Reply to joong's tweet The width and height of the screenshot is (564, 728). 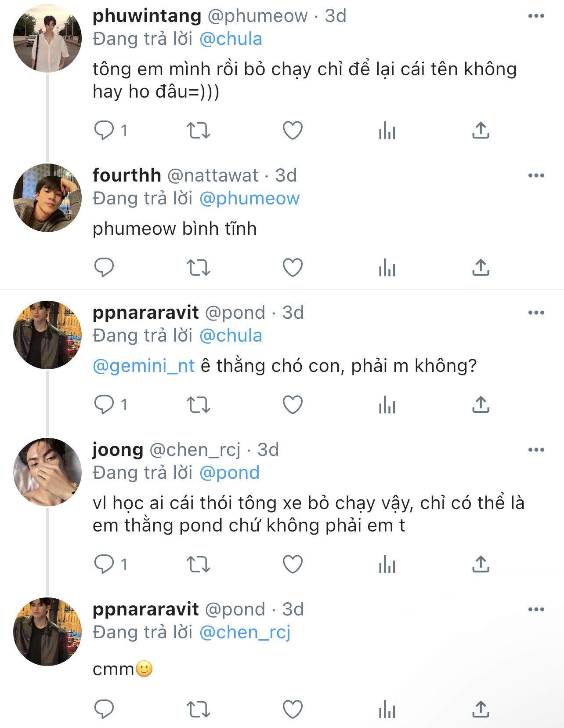(104, 564)
